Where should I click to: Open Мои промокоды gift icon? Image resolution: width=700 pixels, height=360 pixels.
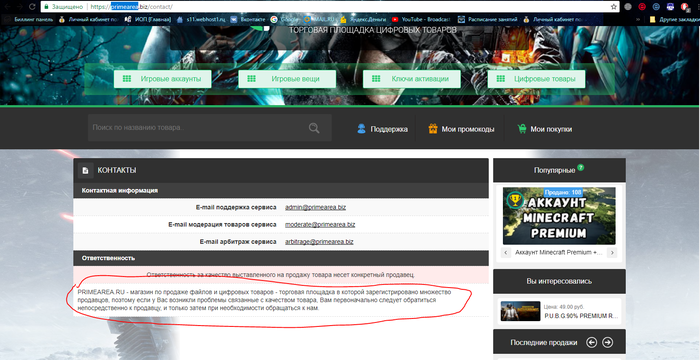coord(433,129)
